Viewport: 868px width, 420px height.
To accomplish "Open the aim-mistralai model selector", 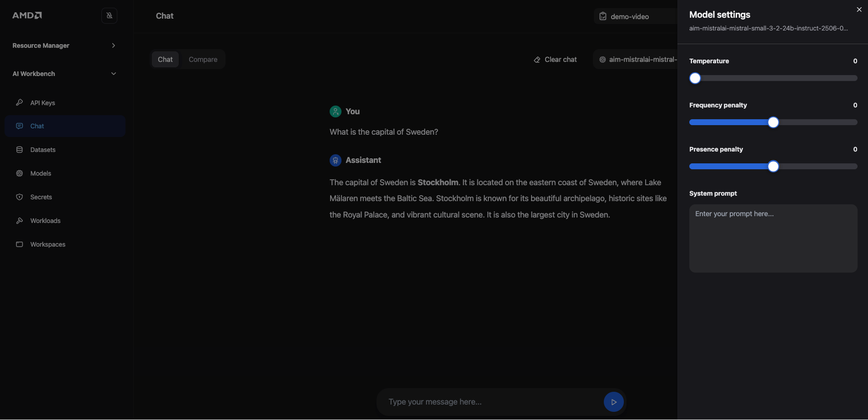I will point(637,59).
